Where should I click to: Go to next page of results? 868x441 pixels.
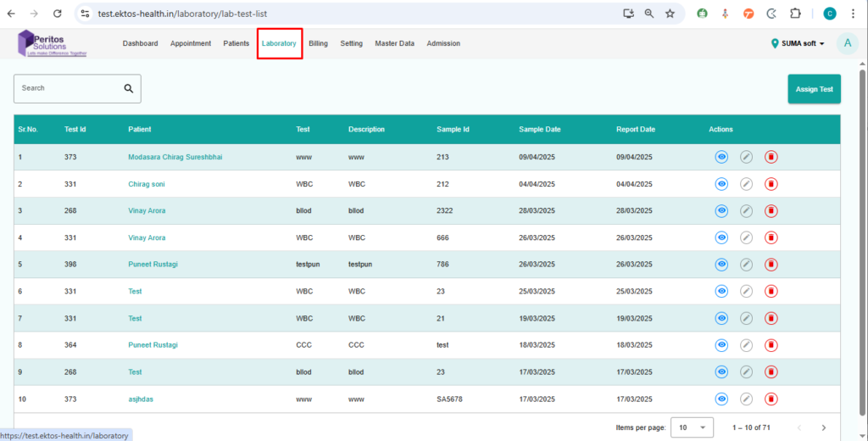point(823,427)
